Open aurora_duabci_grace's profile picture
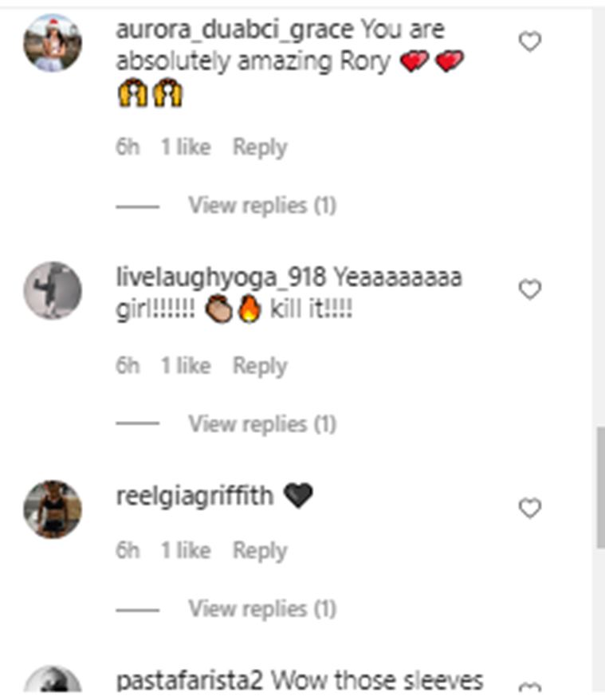The image size is (605, 700). [53, 43]
